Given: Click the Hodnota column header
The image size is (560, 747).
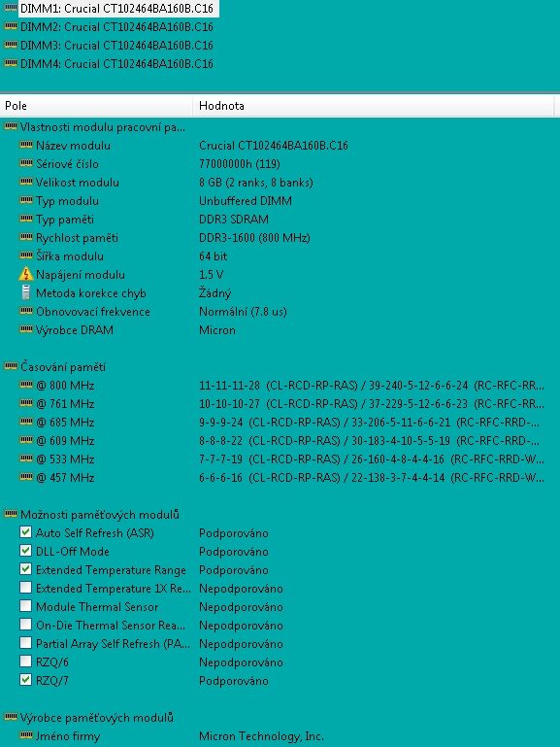Looking at the screenshot, I should [x=374, y=105].
